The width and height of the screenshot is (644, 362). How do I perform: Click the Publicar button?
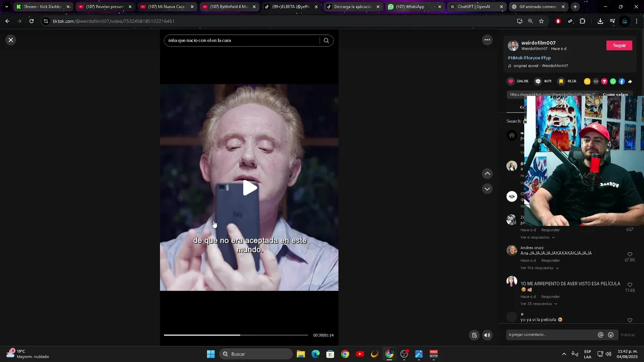tap(628, 335)
